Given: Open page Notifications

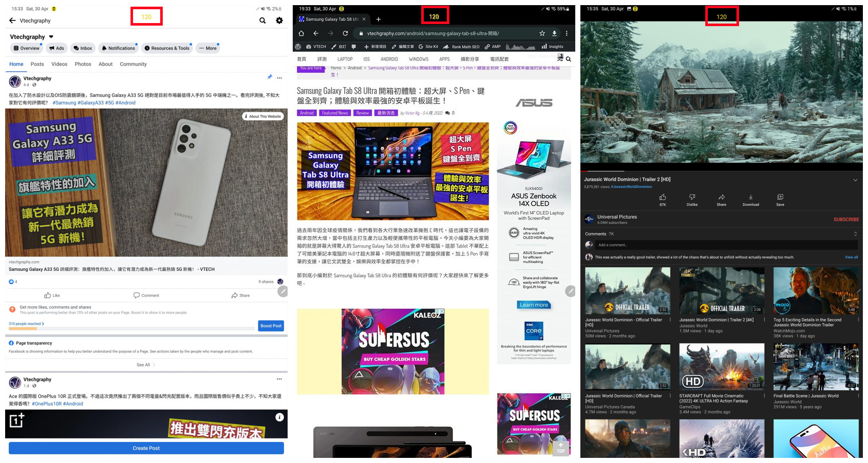Looking at the screenshot, I should (118, 48).
